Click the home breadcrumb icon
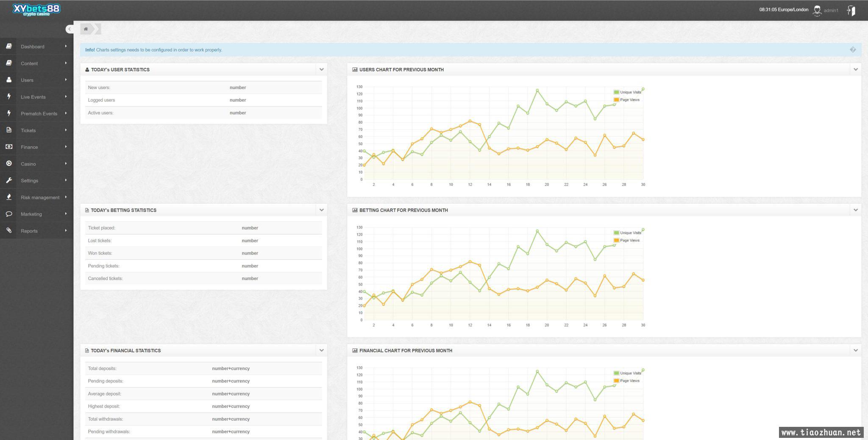Image resolution: width=868 pixels, height=440 pixels. [x=86, y=29]
